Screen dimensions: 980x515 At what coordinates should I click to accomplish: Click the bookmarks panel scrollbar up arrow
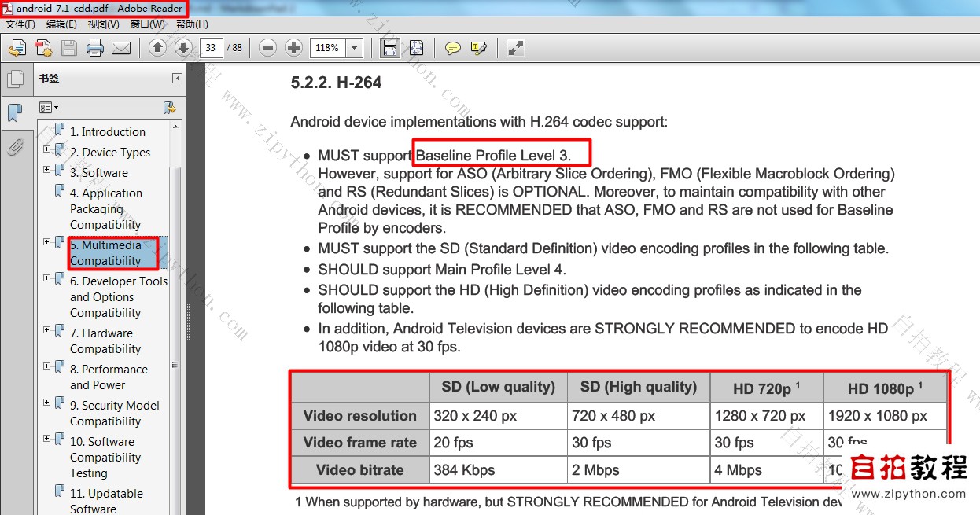click(175, 127)
